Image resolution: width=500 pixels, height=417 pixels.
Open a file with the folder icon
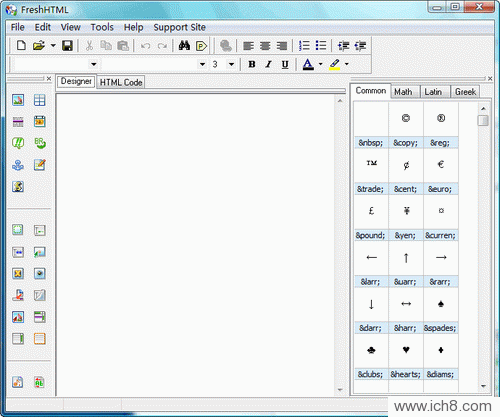click(x=39, y=45)
